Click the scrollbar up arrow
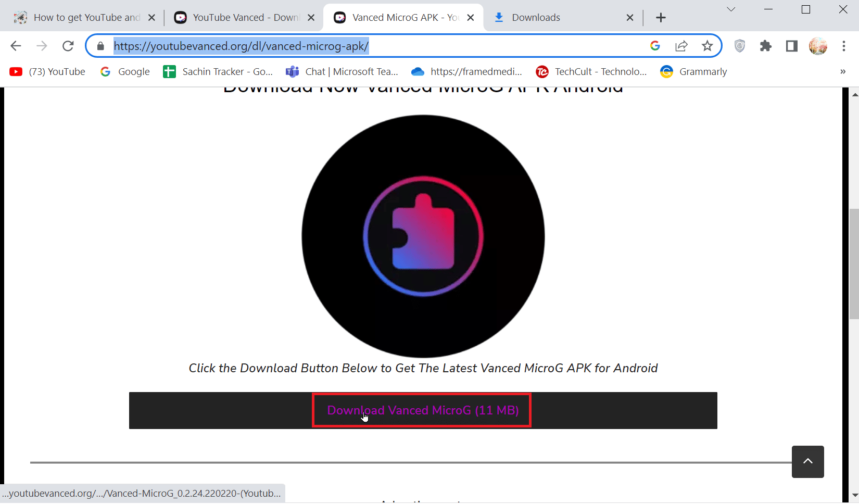859x504 pixels. (x=854, y=94)
